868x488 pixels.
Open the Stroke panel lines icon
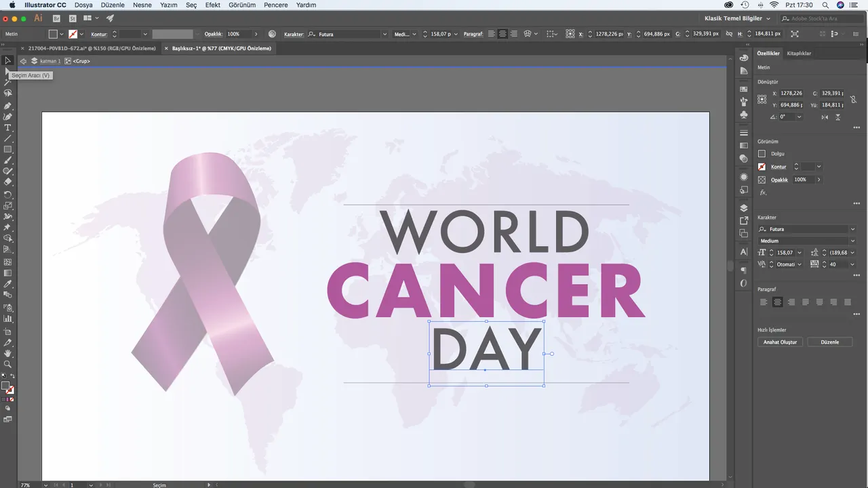point(744,133)
